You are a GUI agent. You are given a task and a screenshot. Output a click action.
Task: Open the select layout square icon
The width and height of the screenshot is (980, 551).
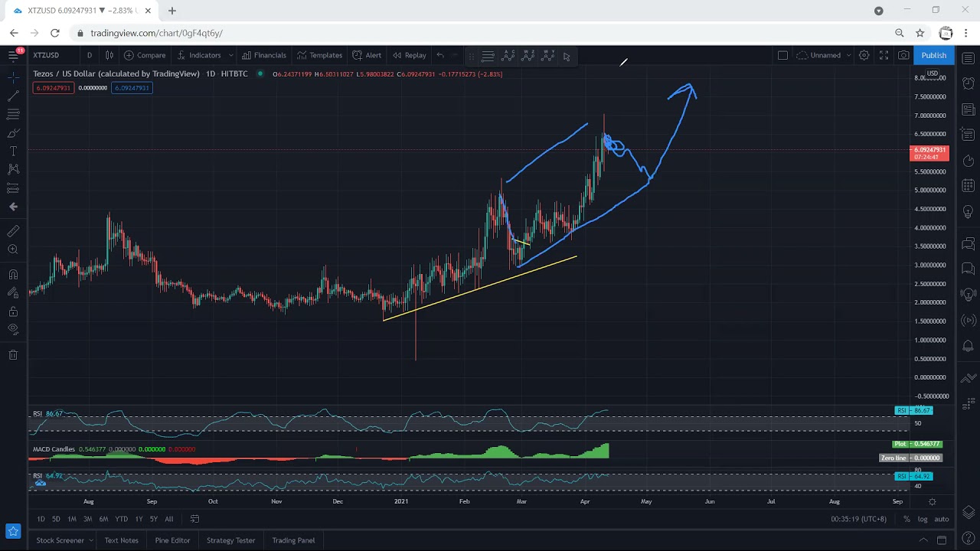(x=782, y=55)
